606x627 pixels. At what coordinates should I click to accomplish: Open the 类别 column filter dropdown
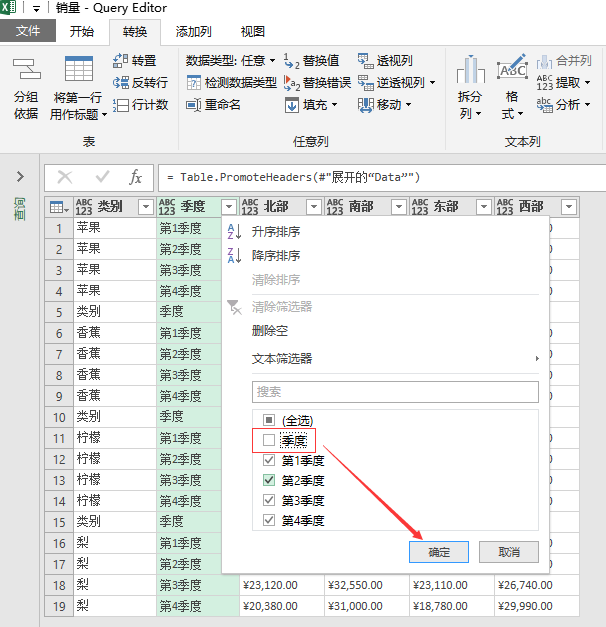coord(146,207)
